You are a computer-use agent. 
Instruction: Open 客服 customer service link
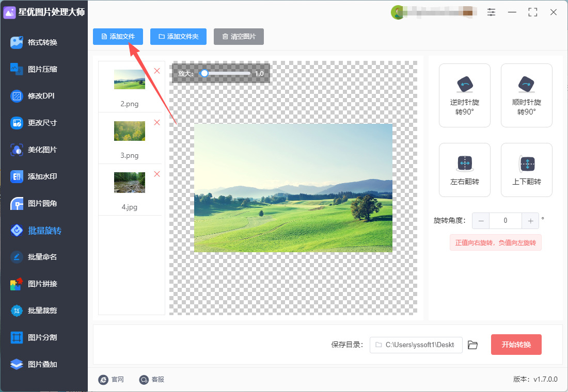(x=152, y=379)
